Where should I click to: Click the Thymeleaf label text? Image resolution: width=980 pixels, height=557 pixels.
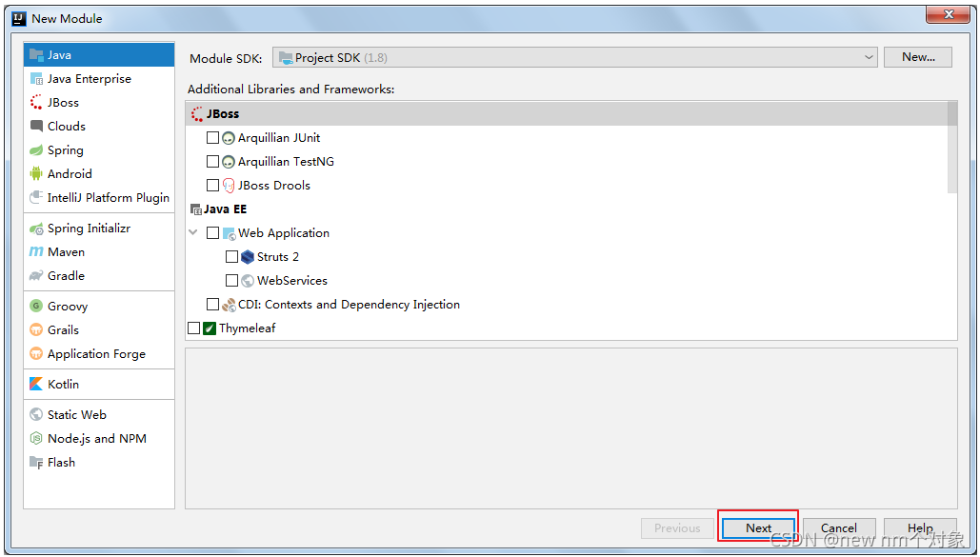pyautogui.click(x=247, y=328)
